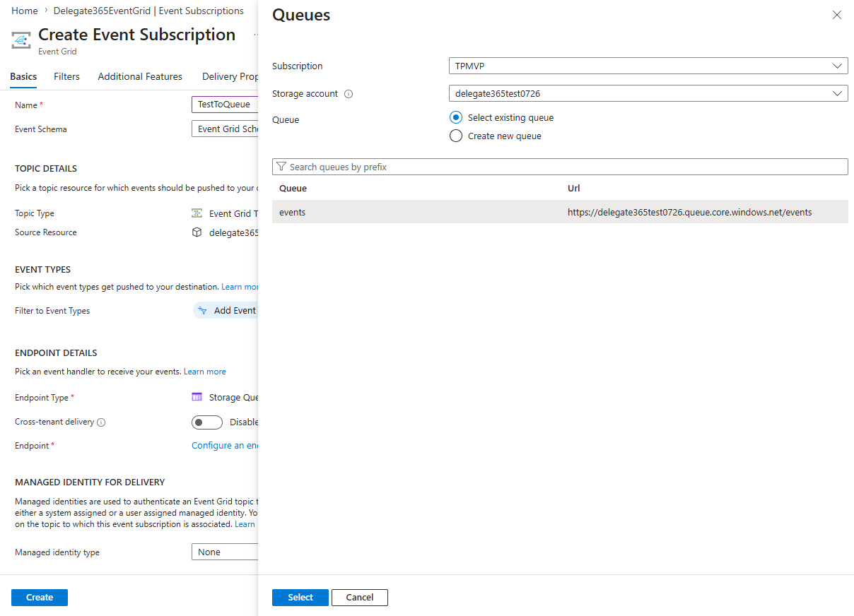The height and width of the screenshot is (616, 854).
Task: Click the Storage account info icon
Action: click(349, 94)
